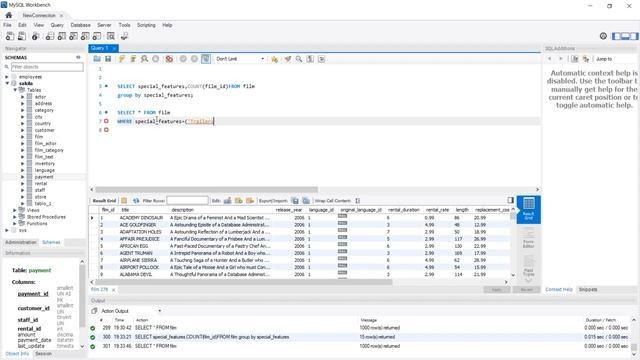Create a new SQL tab from main toolbar
The width and height of the screenshot is (640, 360).
coord(10,36)
